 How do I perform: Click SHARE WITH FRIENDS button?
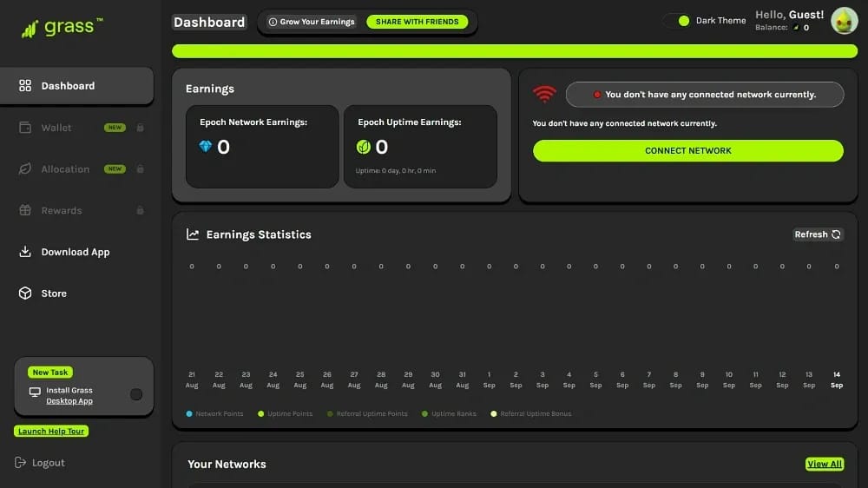[x=418, y=22]
